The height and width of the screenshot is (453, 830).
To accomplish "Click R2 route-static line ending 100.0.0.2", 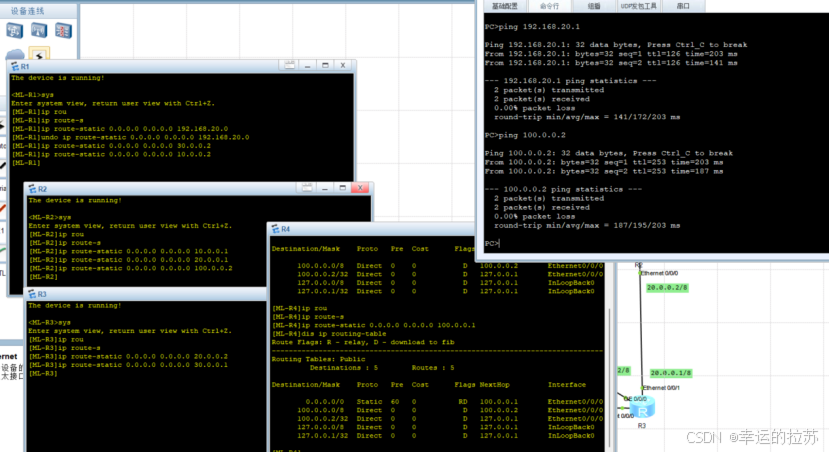I will (x=131, y=268).
